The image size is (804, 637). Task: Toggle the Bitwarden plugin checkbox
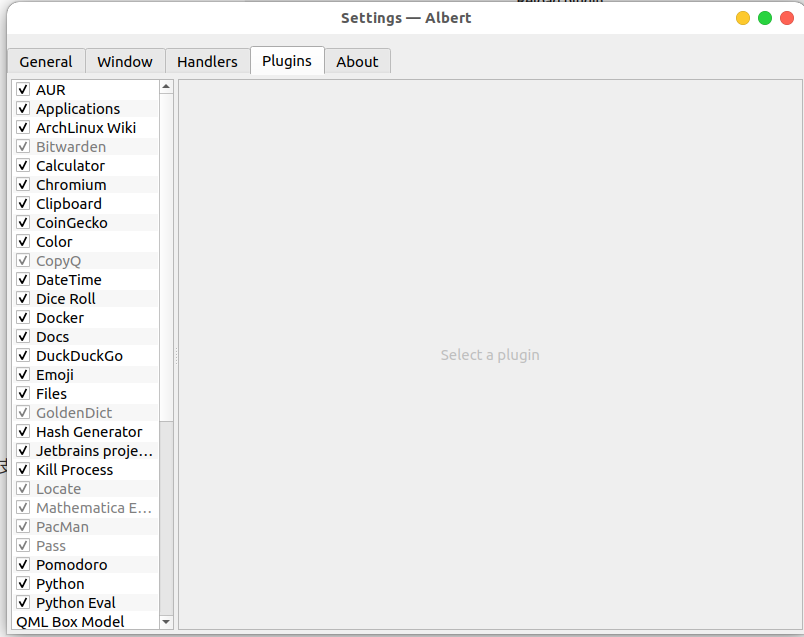tap(23, 146)
